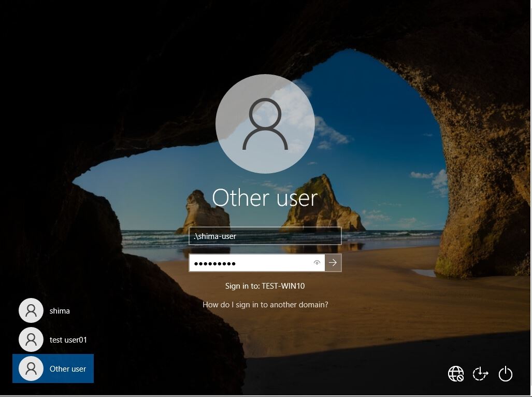Click the username field with .\shima-user

[x=265, y=236]
